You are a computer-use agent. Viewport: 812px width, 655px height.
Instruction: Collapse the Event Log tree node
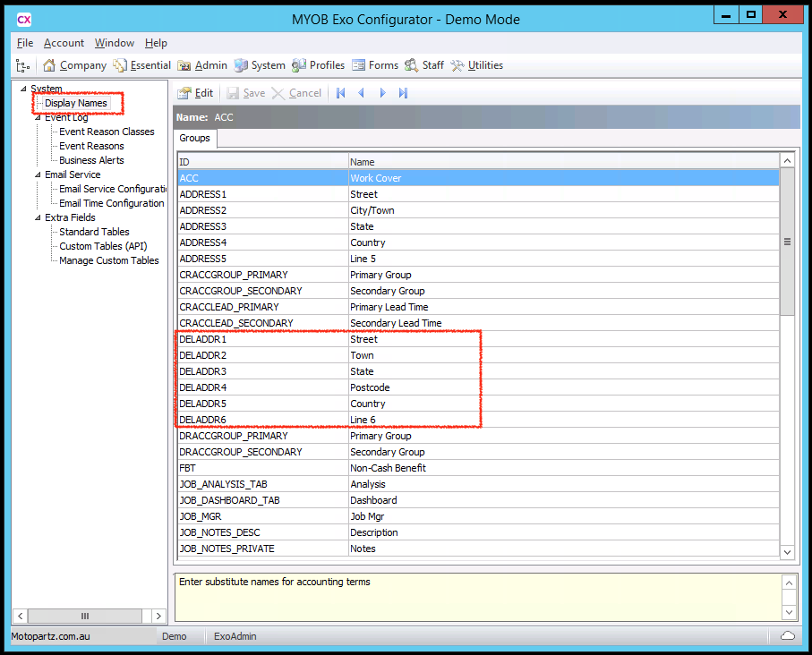point(38,117)
